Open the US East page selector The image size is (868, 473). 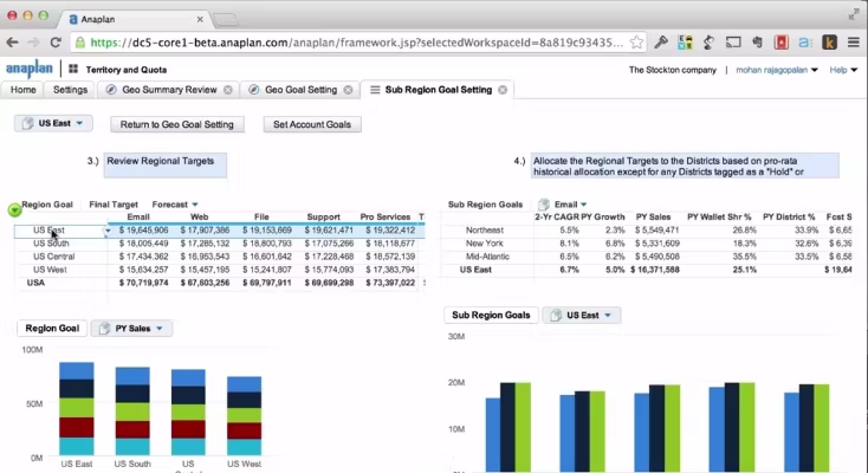click(x=53, y=123)
